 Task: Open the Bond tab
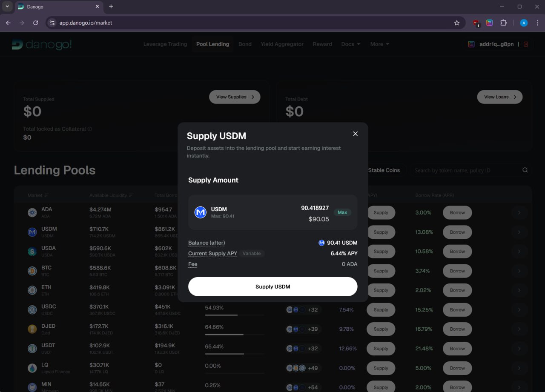[x=245, y=44]
